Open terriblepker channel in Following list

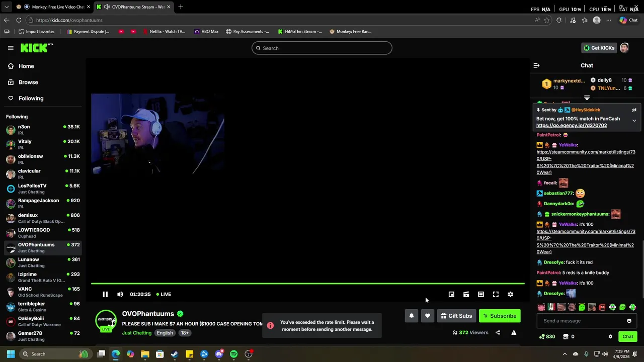43,307
